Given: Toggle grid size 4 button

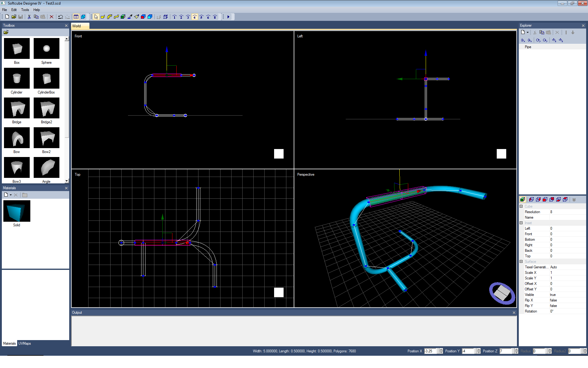Looking at the screenshot, I should (194, 17).
